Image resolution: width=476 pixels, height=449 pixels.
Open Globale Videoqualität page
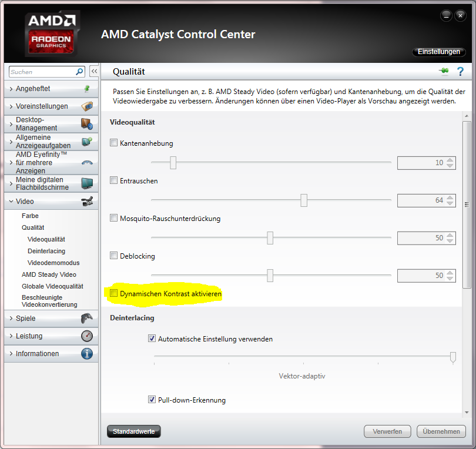click(x=52, y=286)
